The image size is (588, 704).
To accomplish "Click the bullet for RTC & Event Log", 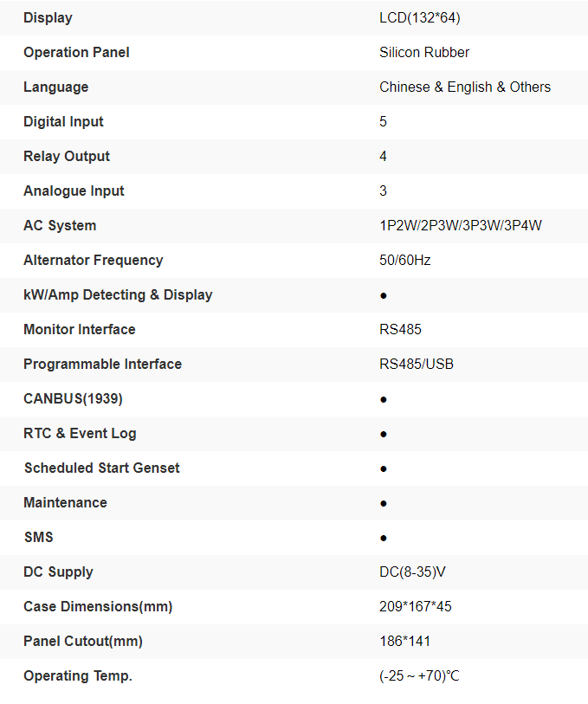I will [384, 434].
